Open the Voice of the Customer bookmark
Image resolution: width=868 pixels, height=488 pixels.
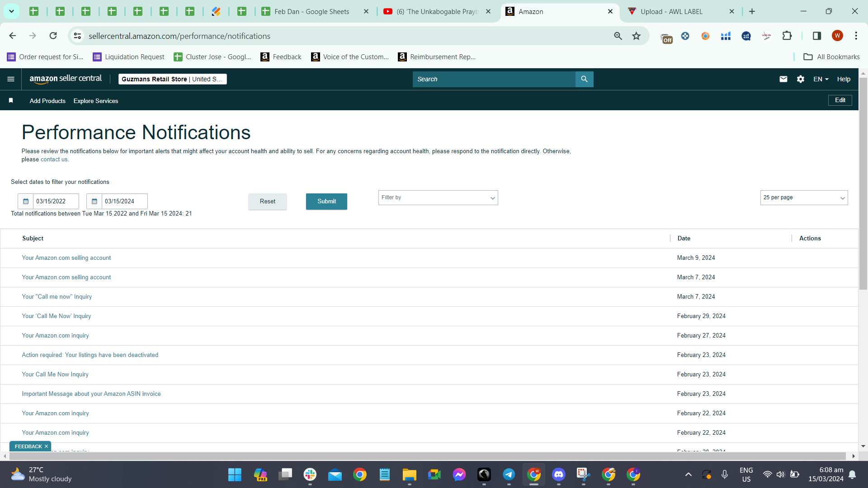pyautogui.click(x=350, y=57)
